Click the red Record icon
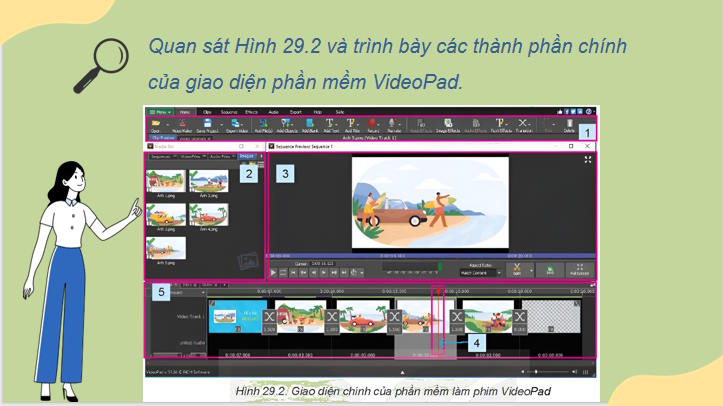The height and width of the screenshot is (406, 723). pos(373,125)
